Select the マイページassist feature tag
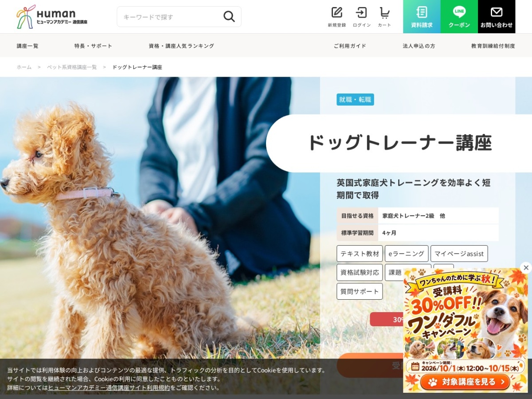532x399 pixels. tap(459, 254)
